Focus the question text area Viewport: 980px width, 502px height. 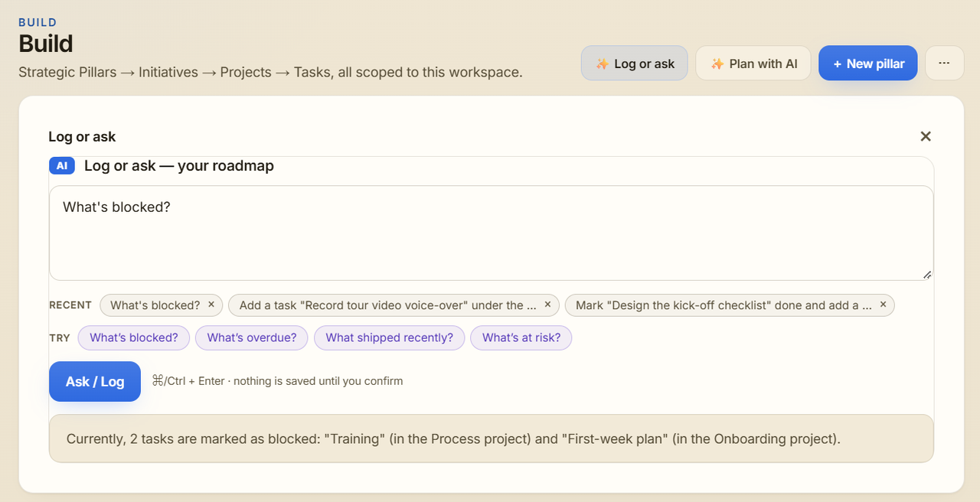491,233
